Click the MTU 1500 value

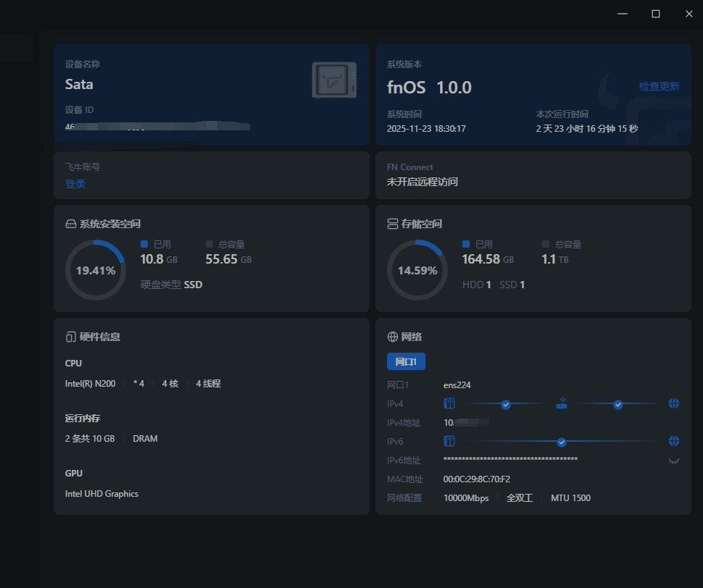[571, 498]
